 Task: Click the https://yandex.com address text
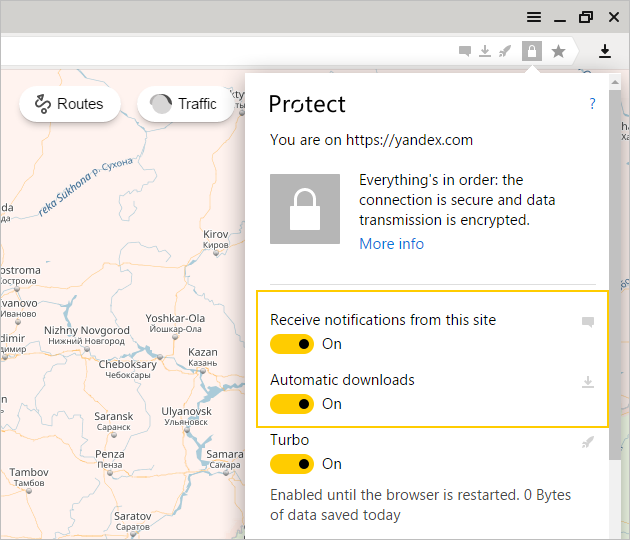tap(409, 140)
